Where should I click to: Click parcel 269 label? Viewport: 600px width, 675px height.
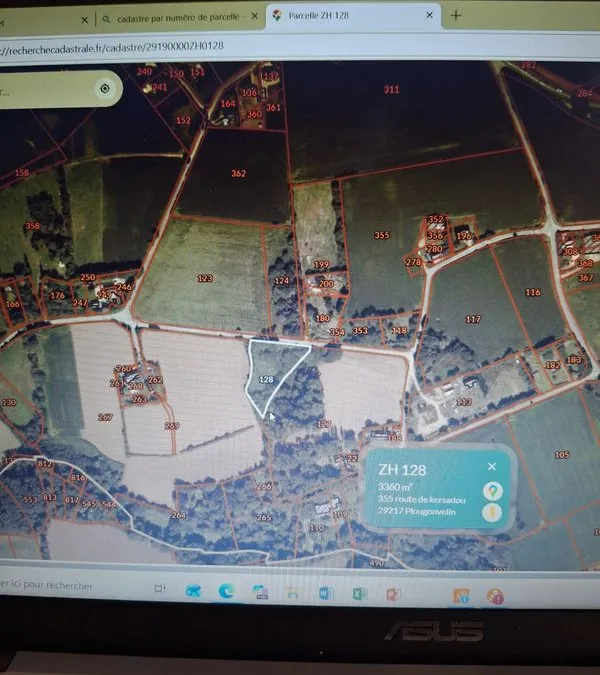pyautogui.click(x=172, y=425)
